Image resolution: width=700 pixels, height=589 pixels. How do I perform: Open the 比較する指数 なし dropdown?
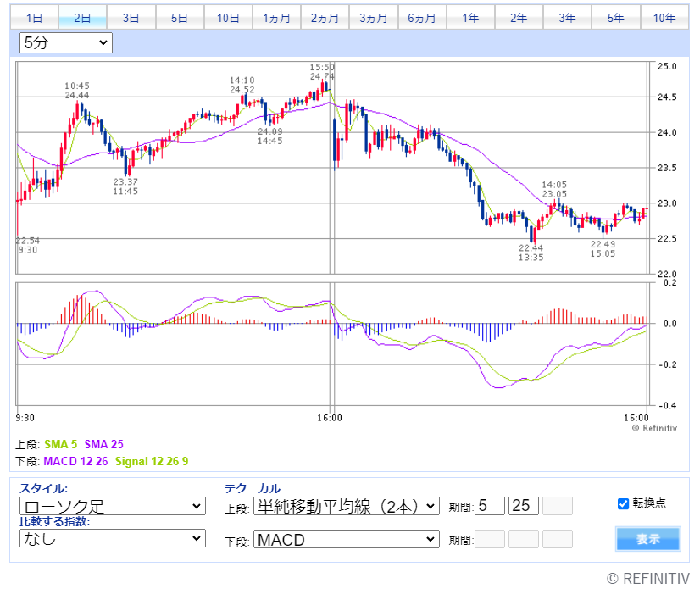point(112,538)
